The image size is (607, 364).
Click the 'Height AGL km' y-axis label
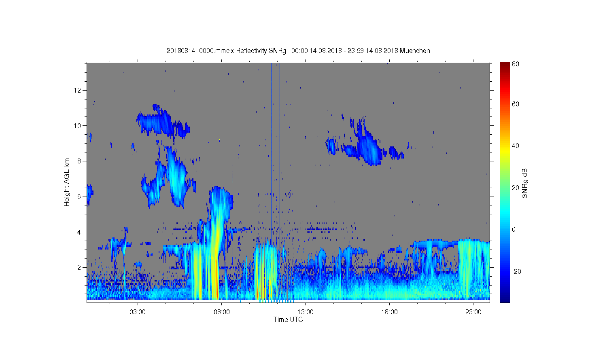click(67, 182)
